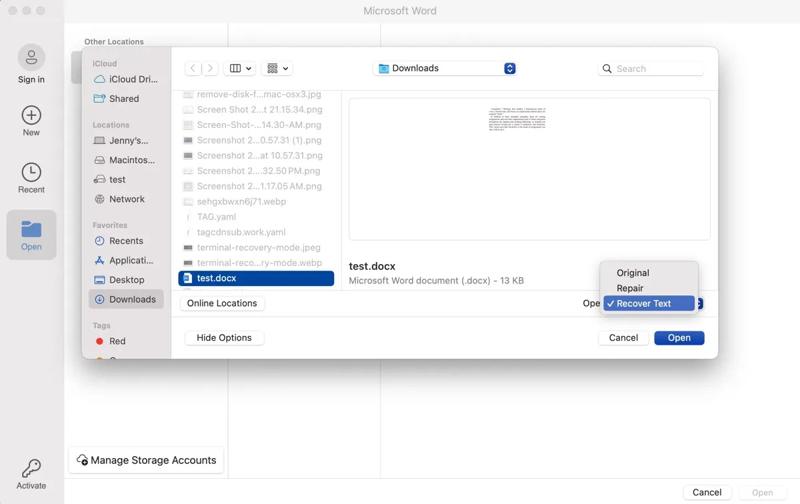Open the Downloads location popup
This screenshot has height=504, width=800.
click(445, 68)
